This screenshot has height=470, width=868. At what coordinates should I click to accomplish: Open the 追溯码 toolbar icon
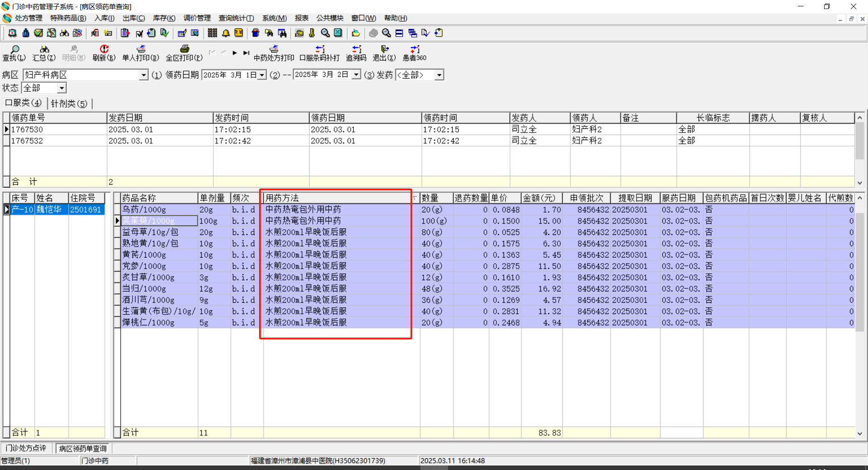[356, 50]
